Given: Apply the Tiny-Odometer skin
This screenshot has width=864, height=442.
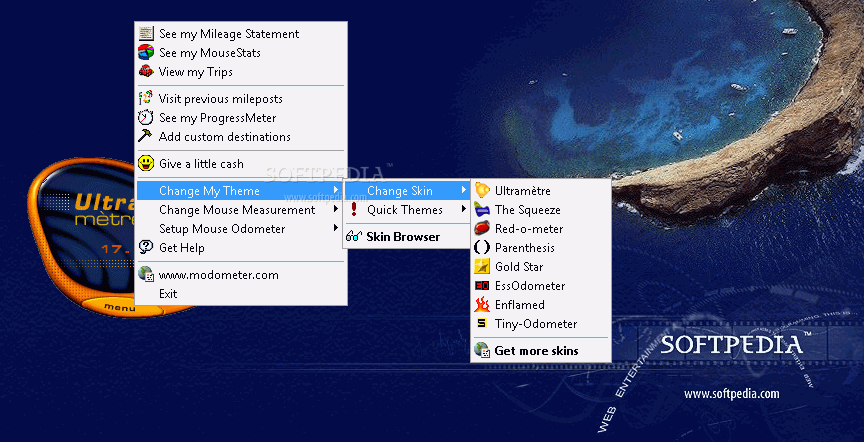Looking at the screenshot, I should [541, 324].
